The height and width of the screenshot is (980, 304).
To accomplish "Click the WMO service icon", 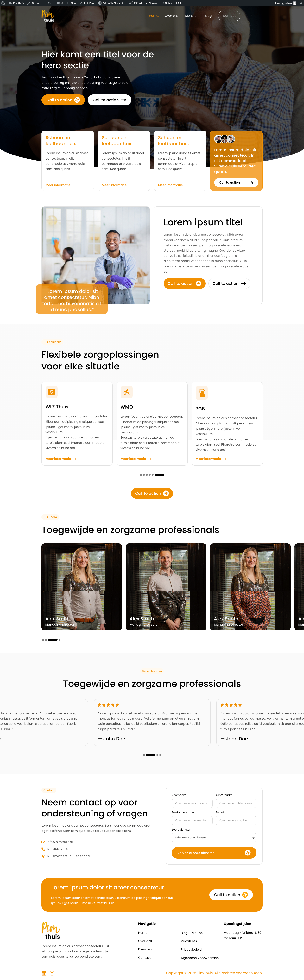I will point(126,392).
